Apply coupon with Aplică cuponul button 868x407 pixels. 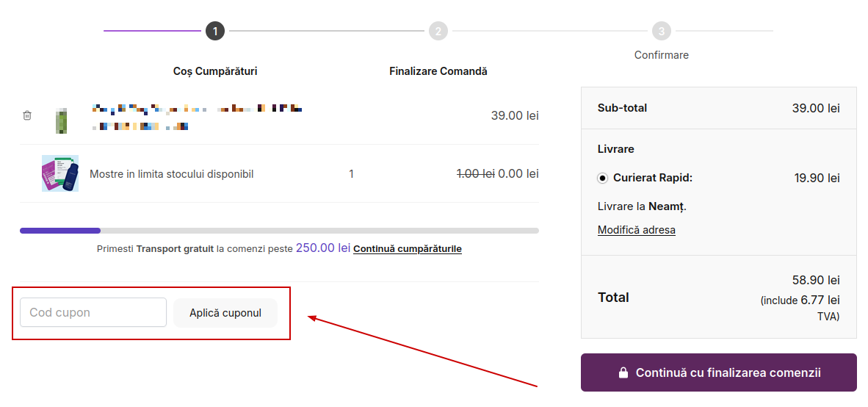click(225, 313)
